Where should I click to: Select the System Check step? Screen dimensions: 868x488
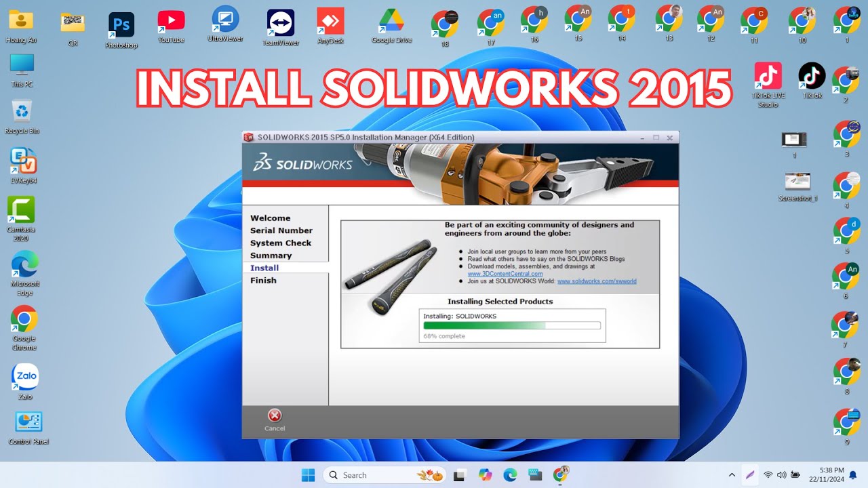tap(281, 243)
